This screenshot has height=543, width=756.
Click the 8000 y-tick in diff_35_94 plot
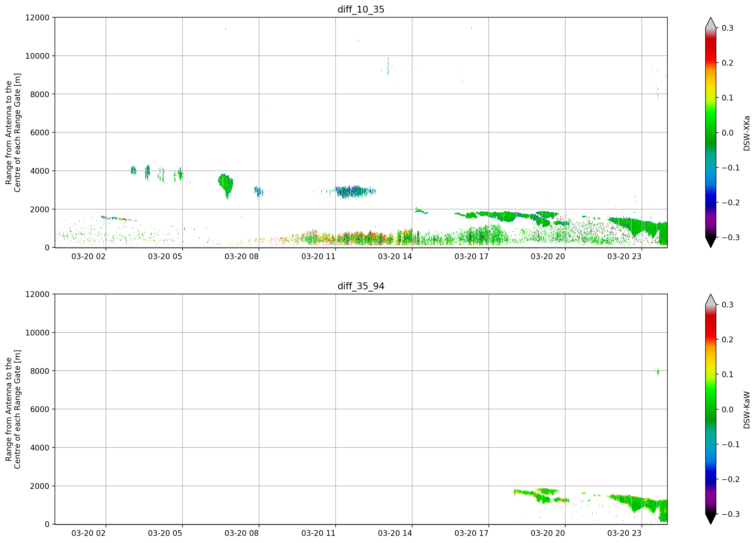pyautogui.click(x=40, y=371)
